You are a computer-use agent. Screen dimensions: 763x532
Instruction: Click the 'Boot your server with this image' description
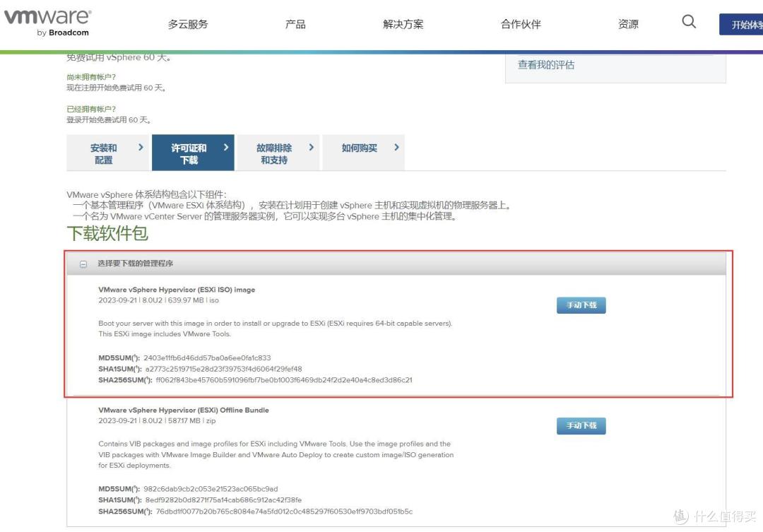coord(276,323)
